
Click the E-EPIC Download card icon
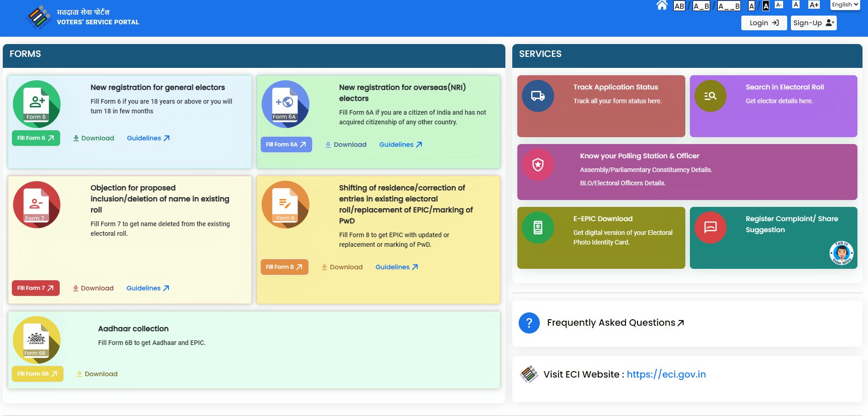(538, 228)
